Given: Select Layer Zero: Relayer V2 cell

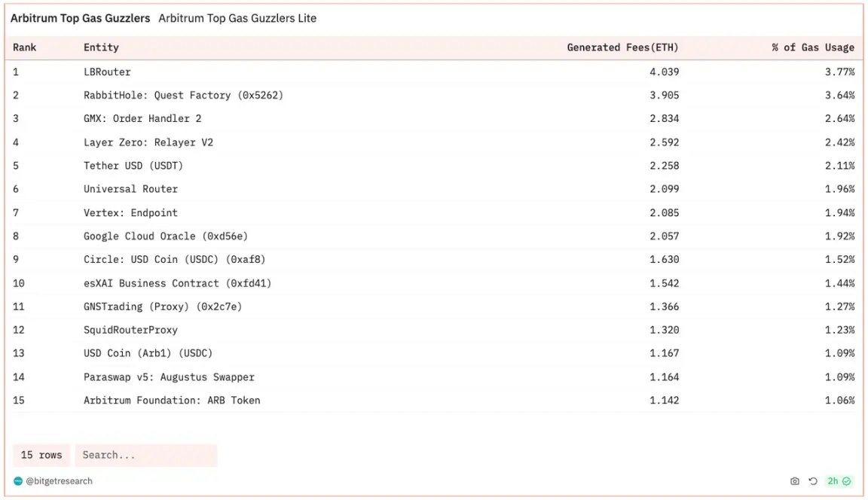Looking at the screenshot, I should click(x=148, y=142).
